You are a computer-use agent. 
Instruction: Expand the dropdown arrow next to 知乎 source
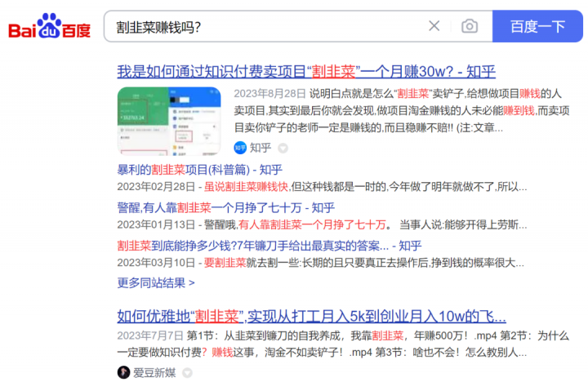(283, 148)
